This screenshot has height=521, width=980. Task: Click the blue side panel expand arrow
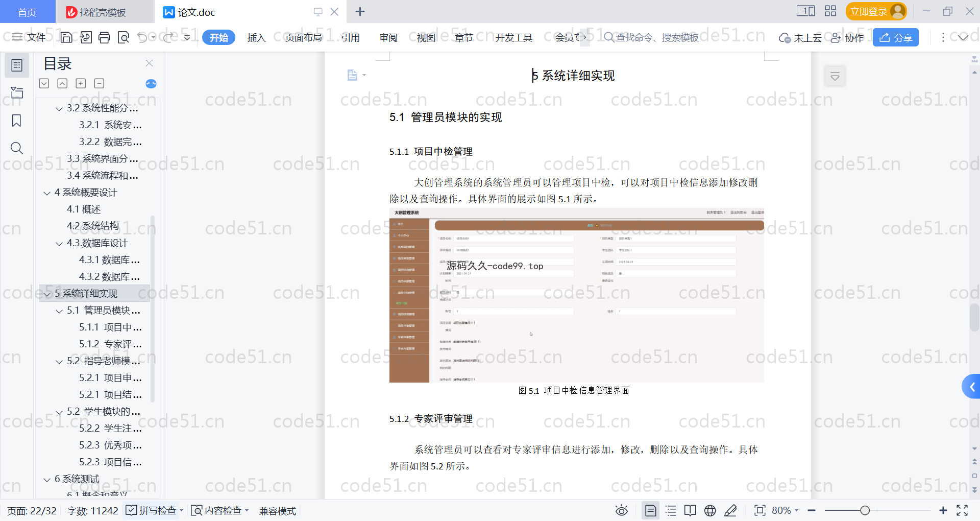[971, 387]
